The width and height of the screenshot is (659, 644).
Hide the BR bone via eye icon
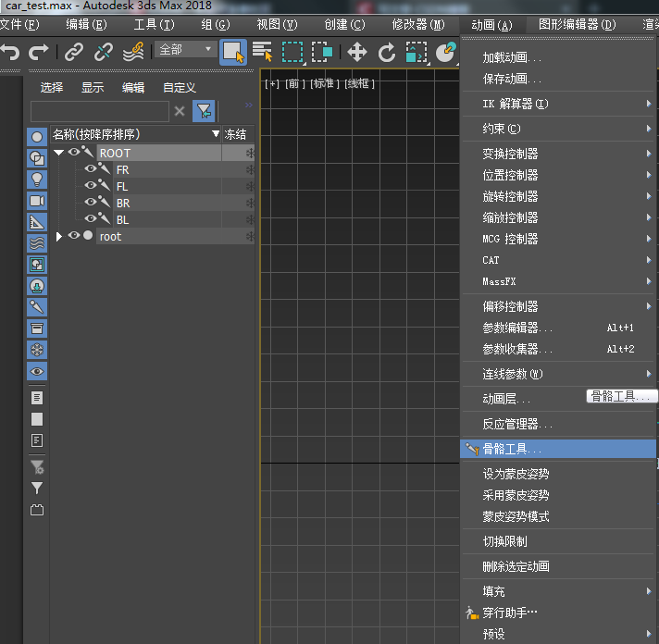pos(91,202)
